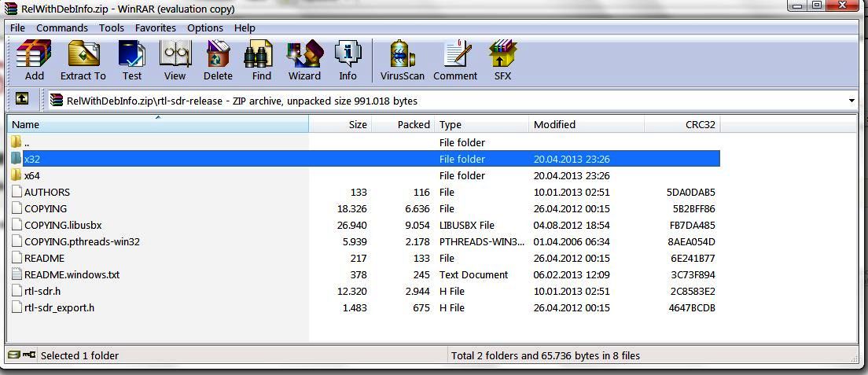Click the AUTHORS file icon
The image size is (868, 375).
tap(17, 192)
